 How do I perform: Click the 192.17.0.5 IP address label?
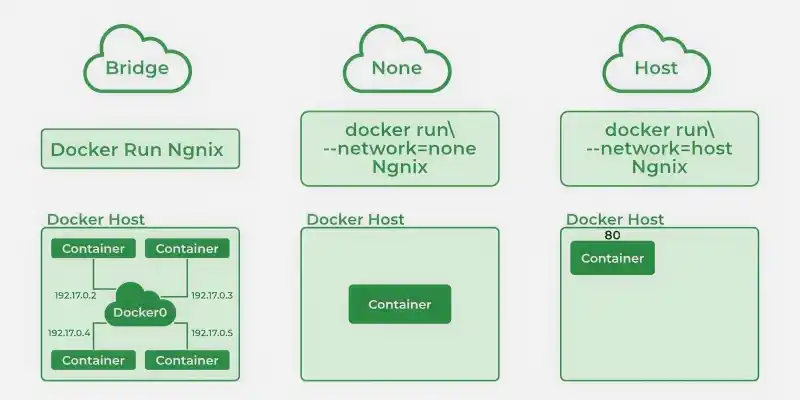pos(212,333)
